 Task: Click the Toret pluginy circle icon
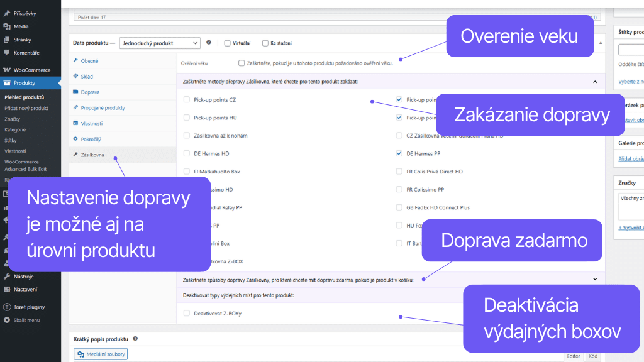(6, 307)
